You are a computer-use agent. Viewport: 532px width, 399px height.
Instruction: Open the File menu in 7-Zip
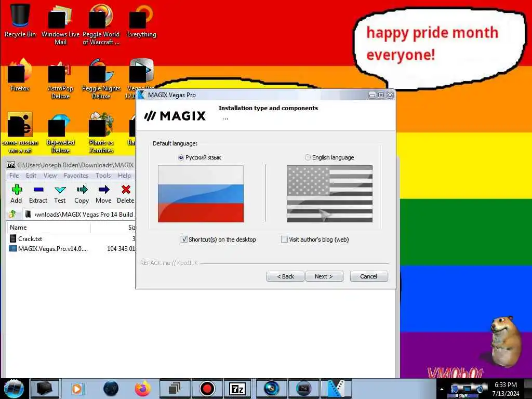point(14,176)
